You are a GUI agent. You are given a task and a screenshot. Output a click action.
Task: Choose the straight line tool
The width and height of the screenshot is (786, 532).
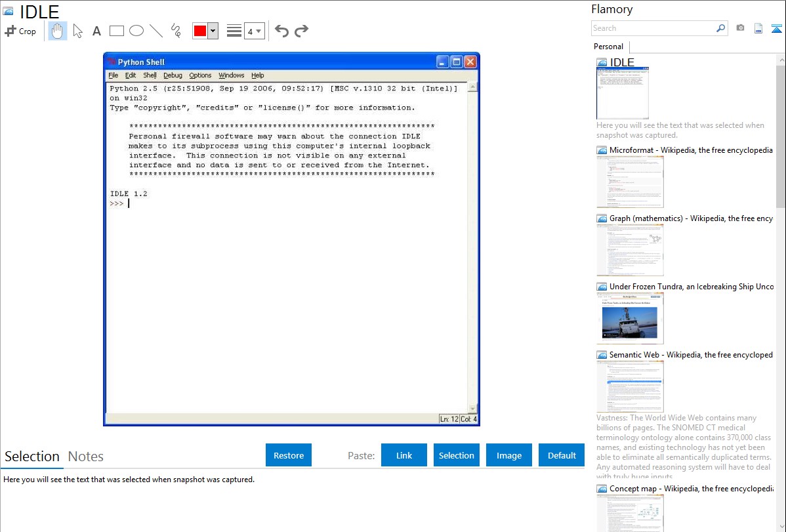tap(156, 31)
